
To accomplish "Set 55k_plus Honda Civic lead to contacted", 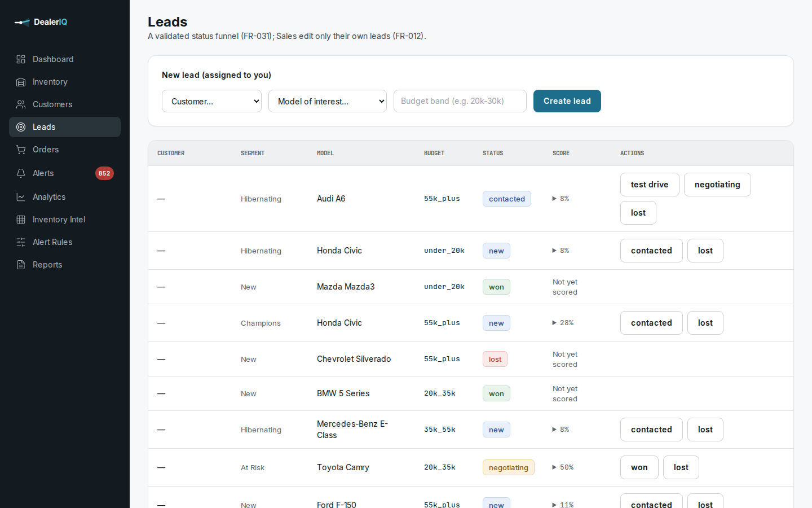I will pyautogui.click(x=651, y=323).
